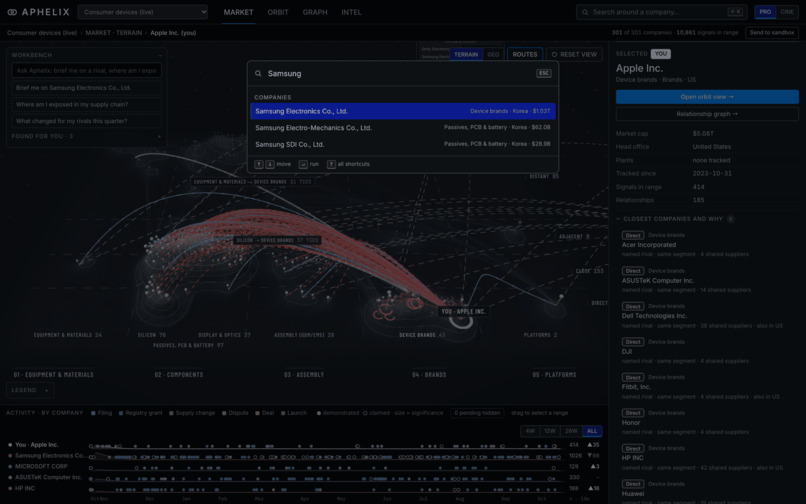The width and height of the screenshot is (806, 504).
Task: Select the 4W time range
Action: pyautogui.click(x=530, y=431)
